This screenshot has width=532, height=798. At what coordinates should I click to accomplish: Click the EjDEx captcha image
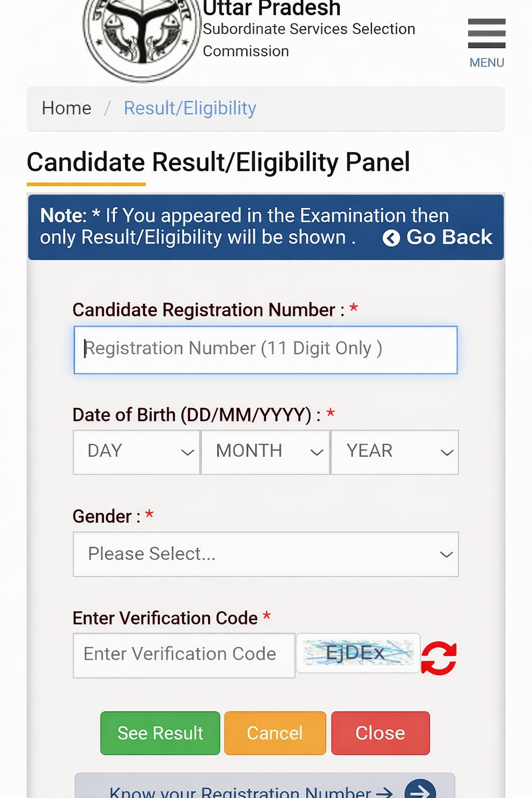[x=357, y=653]
